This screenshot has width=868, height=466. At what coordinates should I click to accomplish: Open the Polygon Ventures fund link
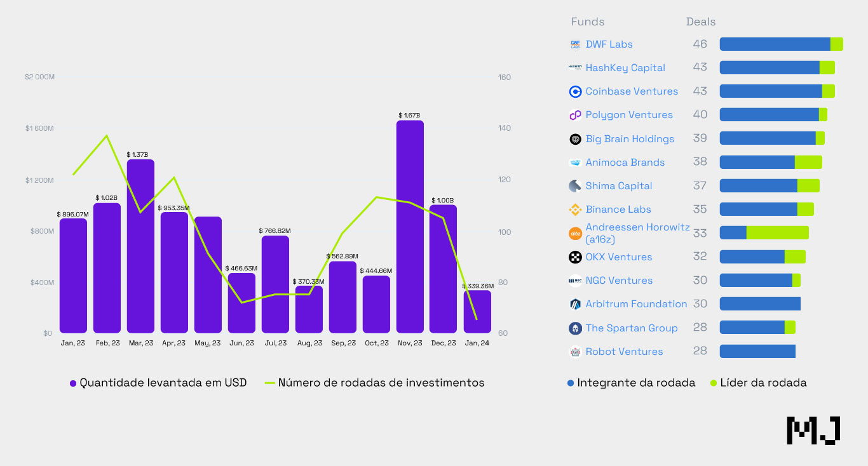629,115
